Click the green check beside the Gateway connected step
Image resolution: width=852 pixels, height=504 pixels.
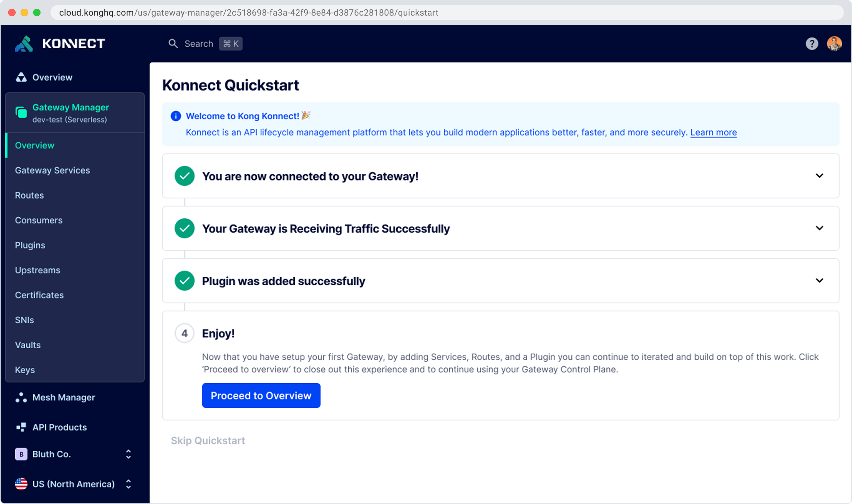[184, 176]
